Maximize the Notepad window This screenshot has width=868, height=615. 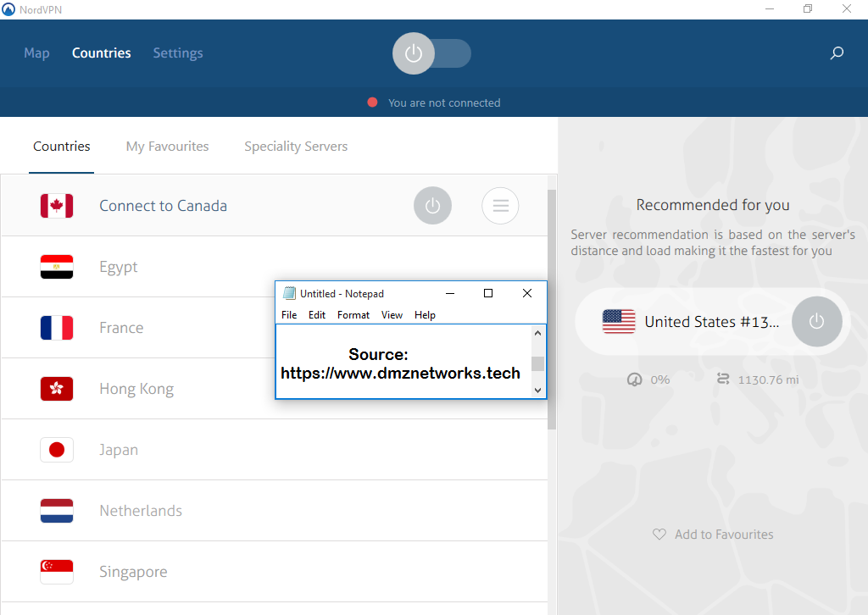pos(488,293)
